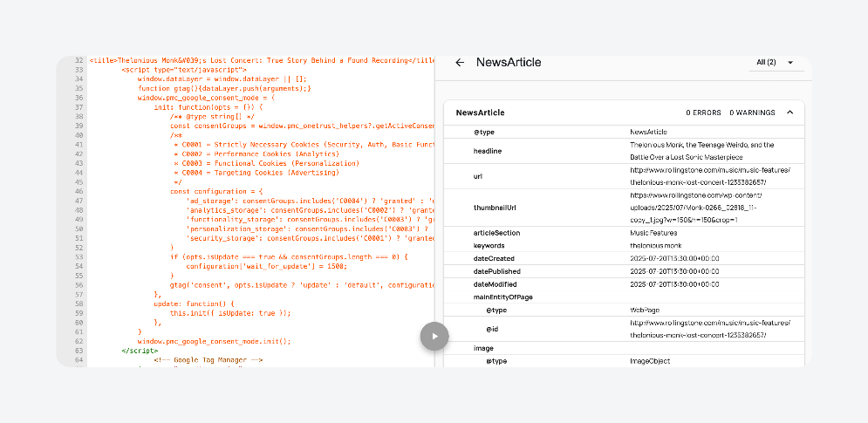The width and height of the screenshot is (868, 423).
Task: Click code line number 46
Action: pos(79,192)
